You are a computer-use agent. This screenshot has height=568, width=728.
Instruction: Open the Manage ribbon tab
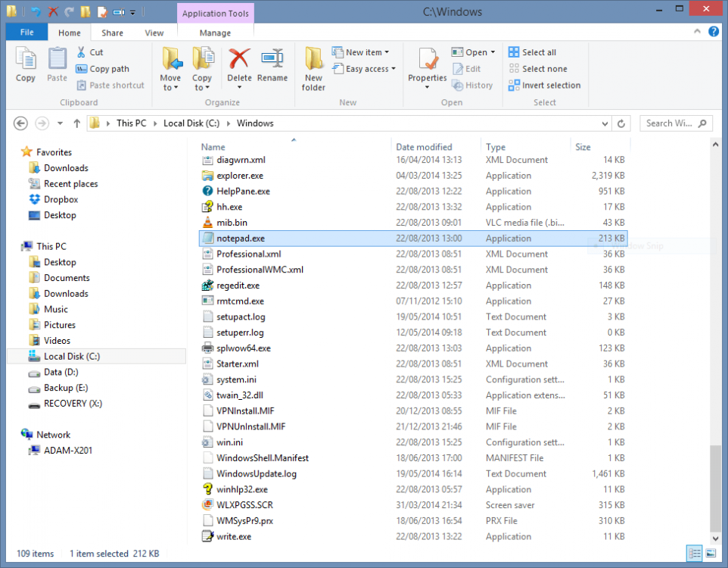pos(215,33)
